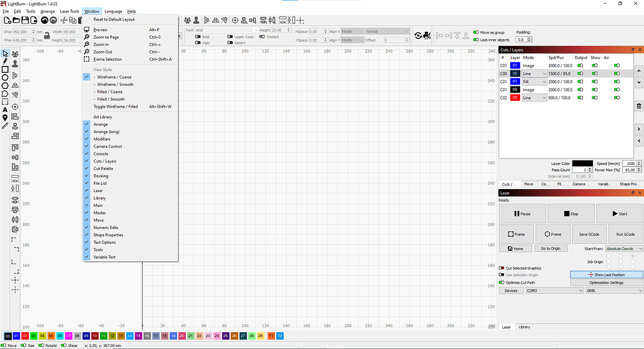
Task: Open the GRBL device dropdown
Action: [x=614, y=291]
